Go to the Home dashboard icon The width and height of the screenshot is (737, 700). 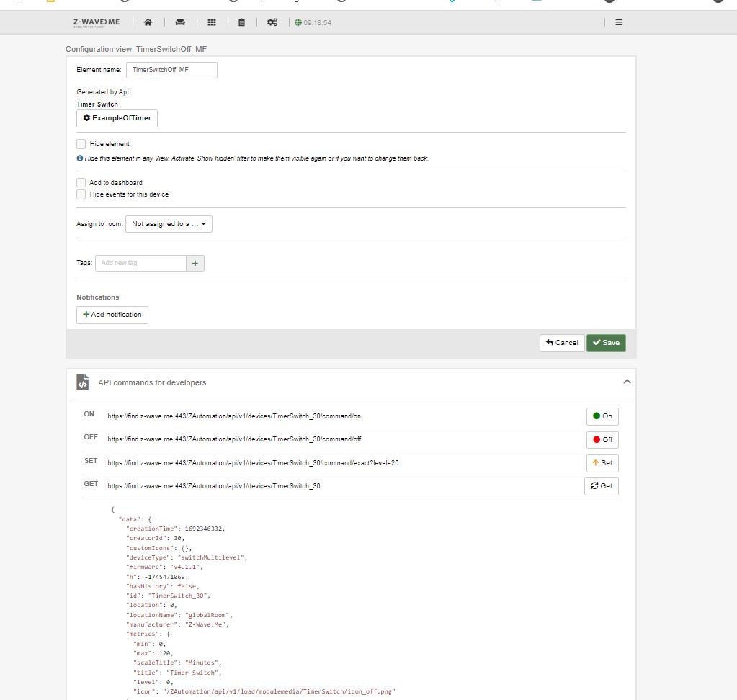click(x=148, y=22)
